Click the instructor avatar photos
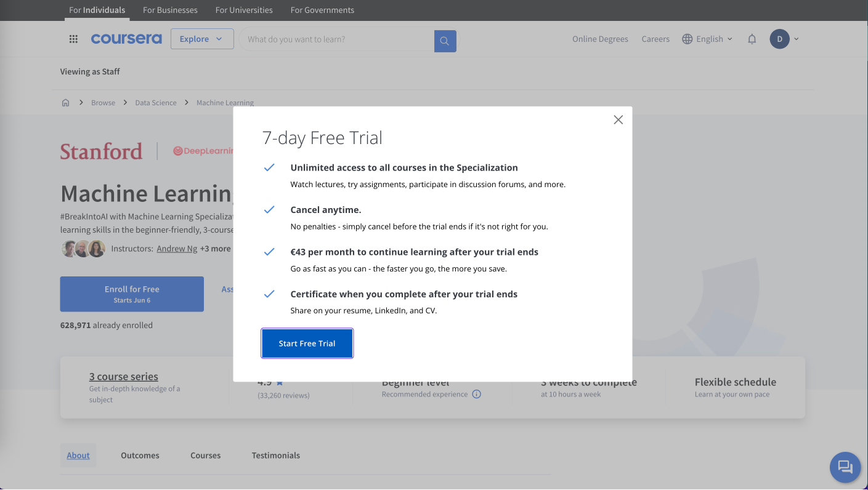Image resolution: width=868 pixels, height=490 pixels. [x=83, y=249]
